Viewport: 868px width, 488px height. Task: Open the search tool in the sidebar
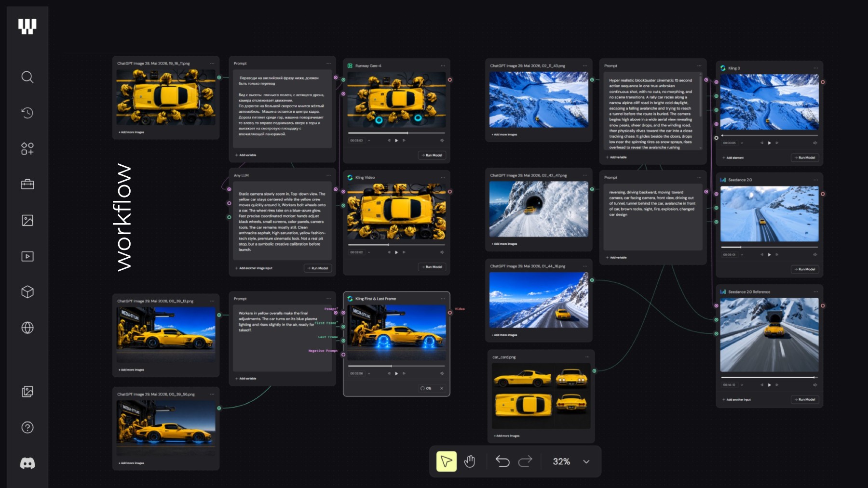tap(27, 77)
